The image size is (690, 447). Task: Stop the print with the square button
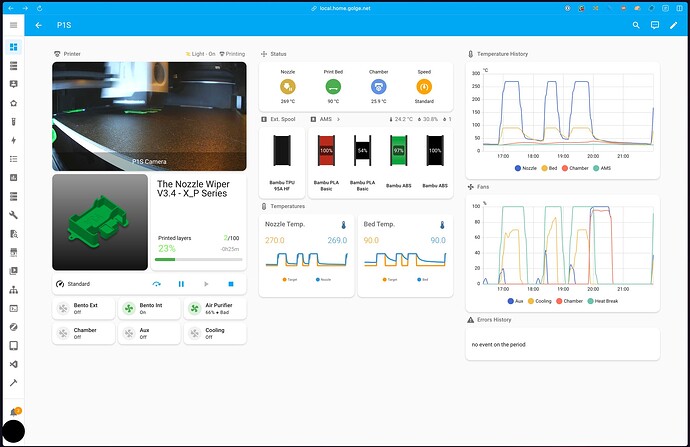tap(231, 284)
